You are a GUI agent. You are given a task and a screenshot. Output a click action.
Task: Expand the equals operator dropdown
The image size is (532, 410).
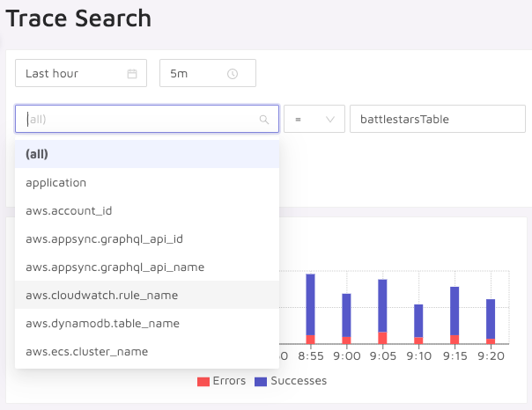[314, 119]
